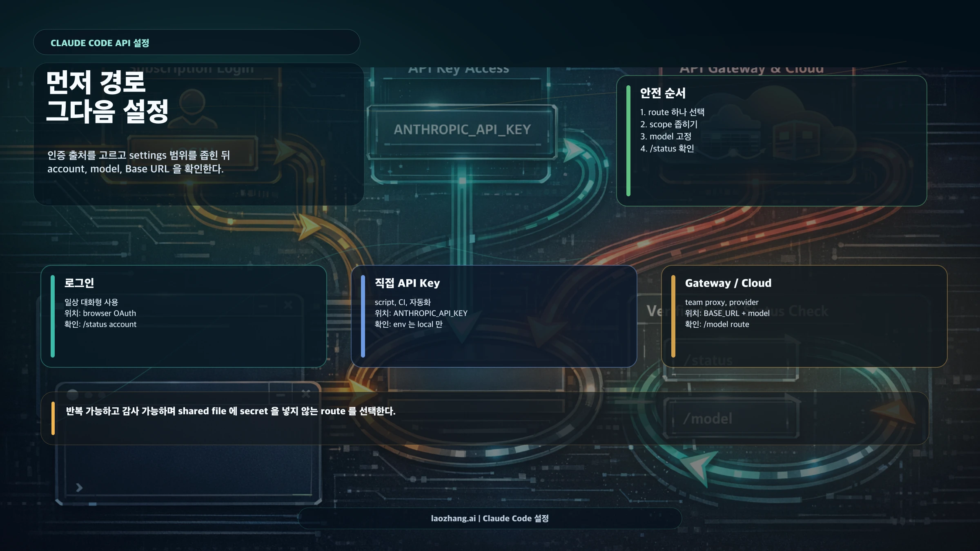Click the blue accent bar on API Key card
Viewport: 980px width, 551px height.
pyautogui.click(x=363, y=316)
